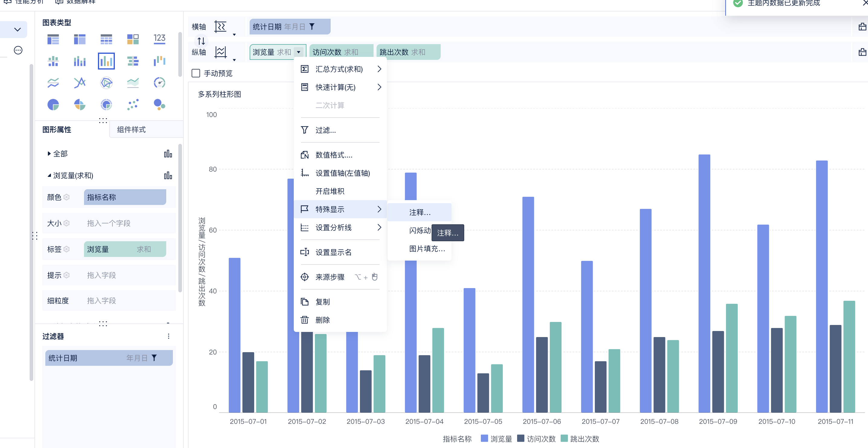Viewport: 868px width, 448px height.
Task: Click 删除 in the context menu
Action: [322, 320]
